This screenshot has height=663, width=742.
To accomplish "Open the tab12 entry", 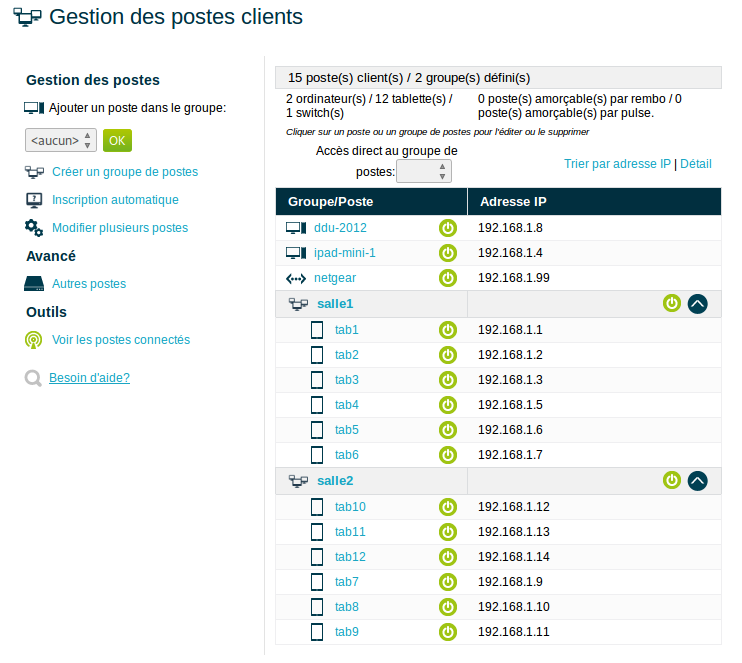I will coord(350,557).
